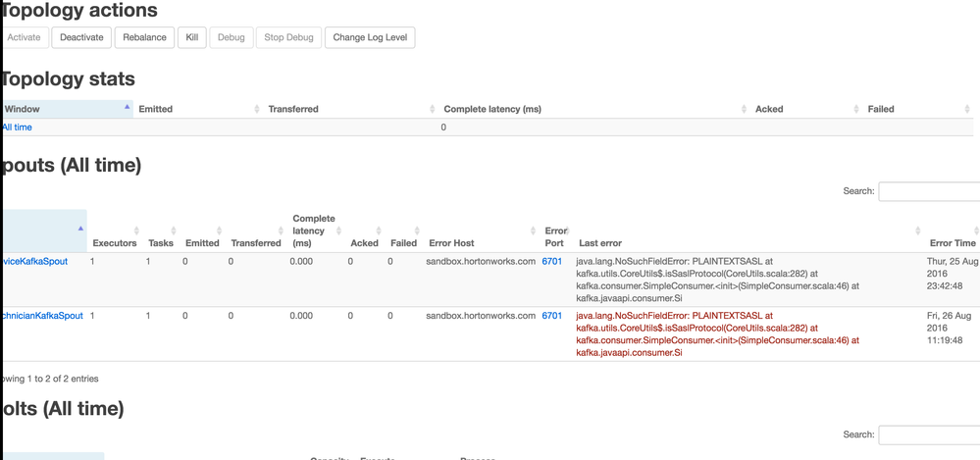Kill the running topology

pyautogui.click(x=192, y=37)
